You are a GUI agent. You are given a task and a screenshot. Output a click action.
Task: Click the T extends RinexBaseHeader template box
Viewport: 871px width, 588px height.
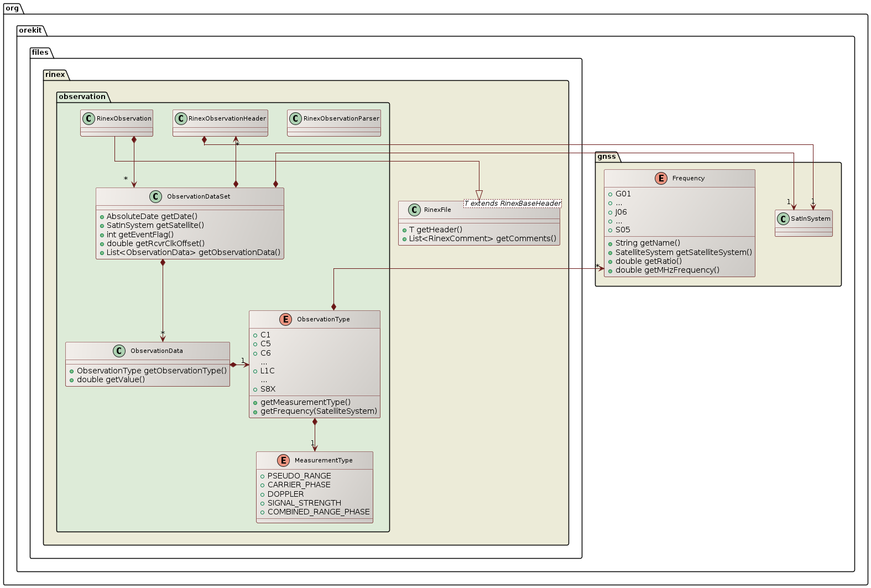tap(512, 204)
